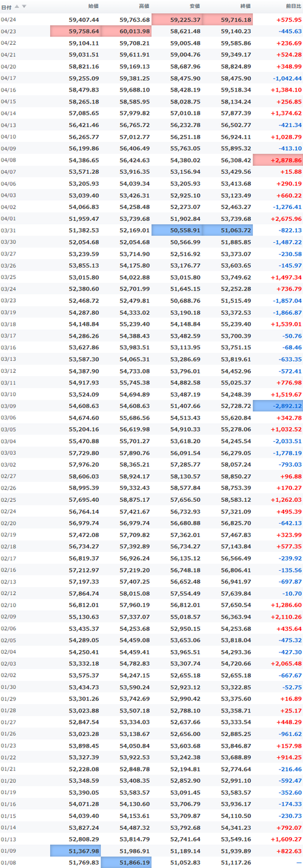Image resolution: width=303 pixels, height=868 pixels.
Task: Click the 高値 column header
Action: pos(144,6)
